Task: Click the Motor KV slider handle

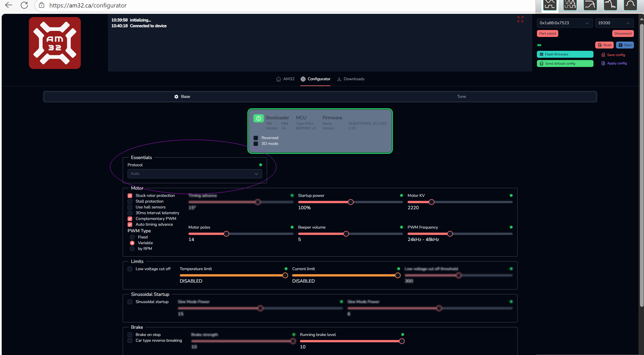Action: coord(432,202)
